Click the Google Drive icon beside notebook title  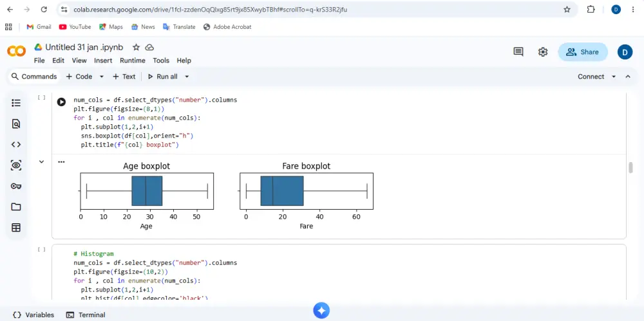[38, 47]
